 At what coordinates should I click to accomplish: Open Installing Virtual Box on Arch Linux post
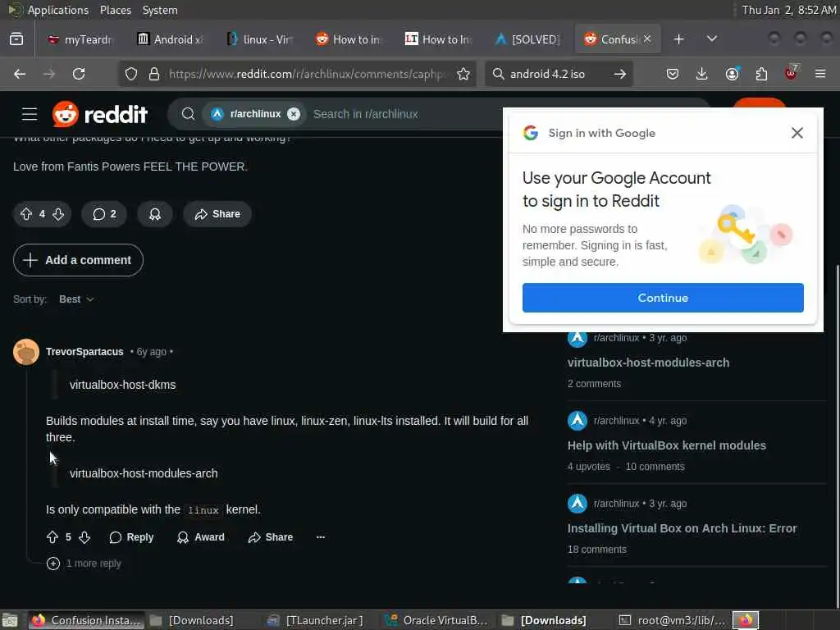[x=682, y=529]
